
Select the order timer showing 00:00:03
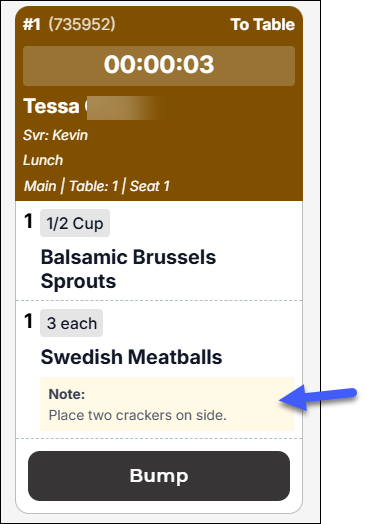click(x=159, y=66)
